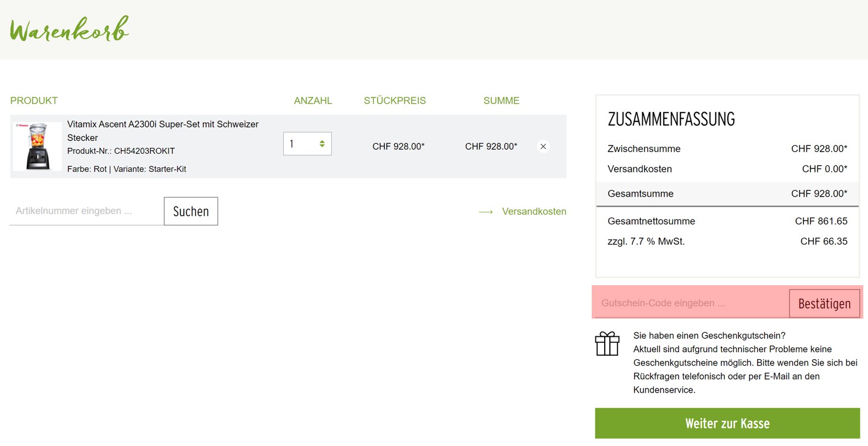Proceed with Weiter zur Kasse button
Viewport: 868px width, 446px height.
[727, 423]
